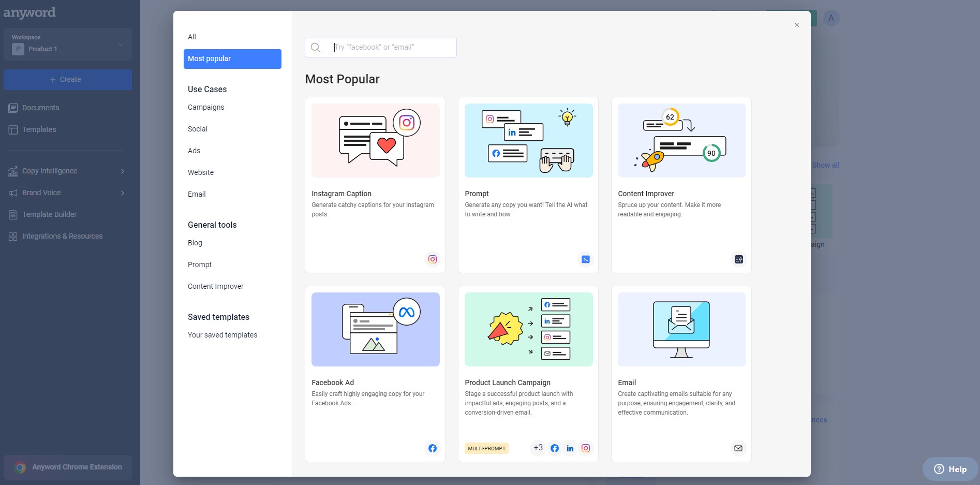Open the Ads use case
The image size is (980, 485).
pyautogui.click(x=194, y=151)
